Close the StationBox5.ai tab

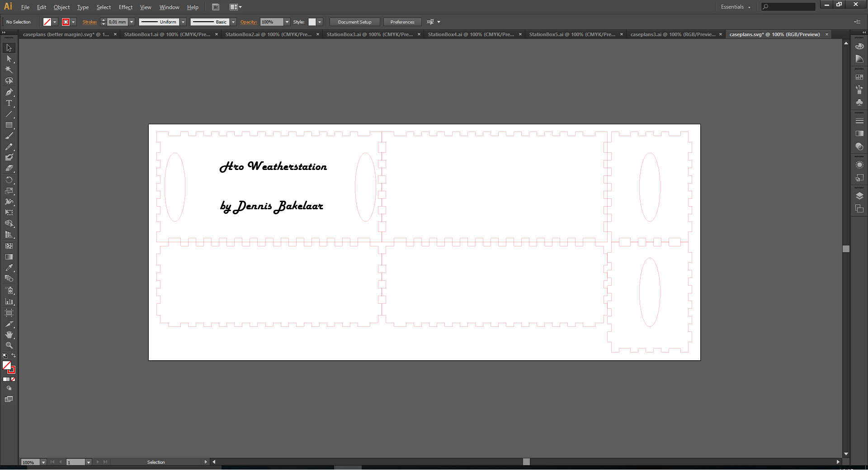[622, 34]
